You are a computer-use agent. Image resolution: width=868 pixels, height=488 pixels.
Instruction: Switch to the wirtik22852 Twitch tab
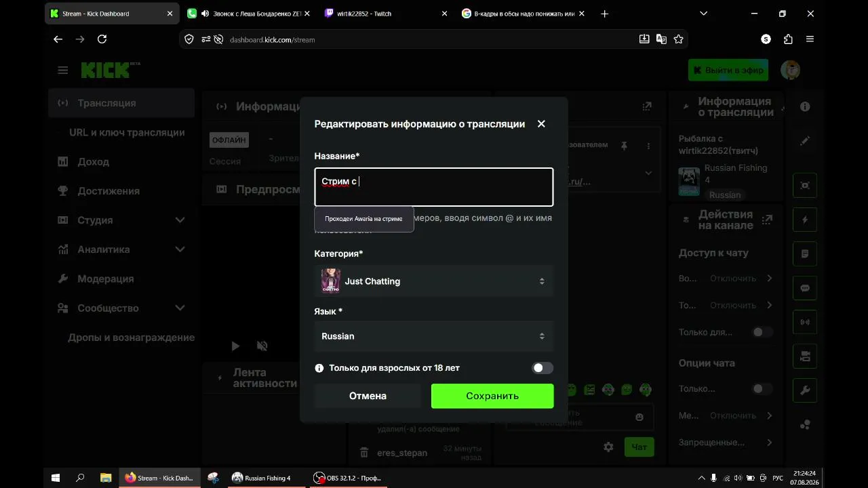point(387,14)
